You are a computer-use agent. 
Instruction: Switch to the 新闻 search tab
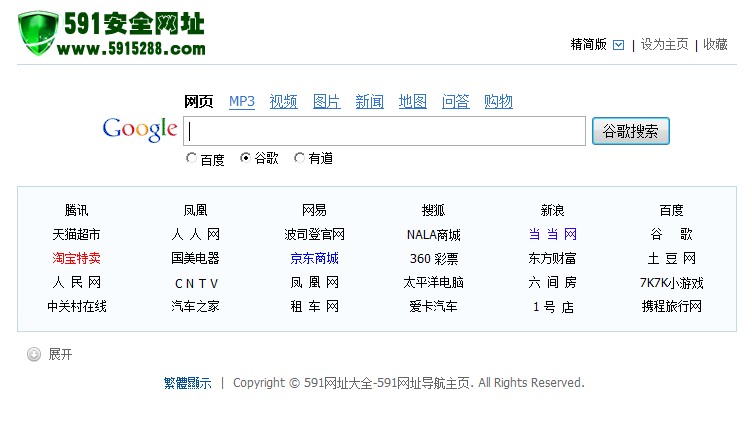tap(369, 102)
